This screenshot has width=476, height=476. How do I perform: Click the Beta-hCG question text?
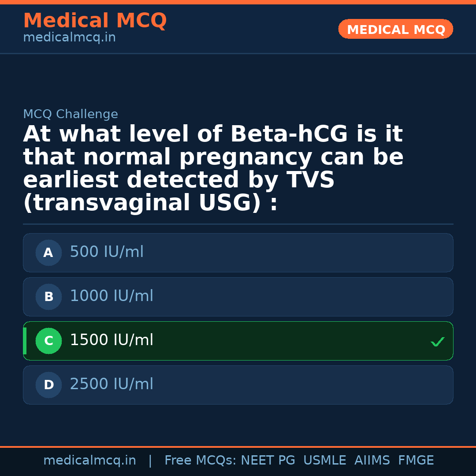(x=213, y=169)
